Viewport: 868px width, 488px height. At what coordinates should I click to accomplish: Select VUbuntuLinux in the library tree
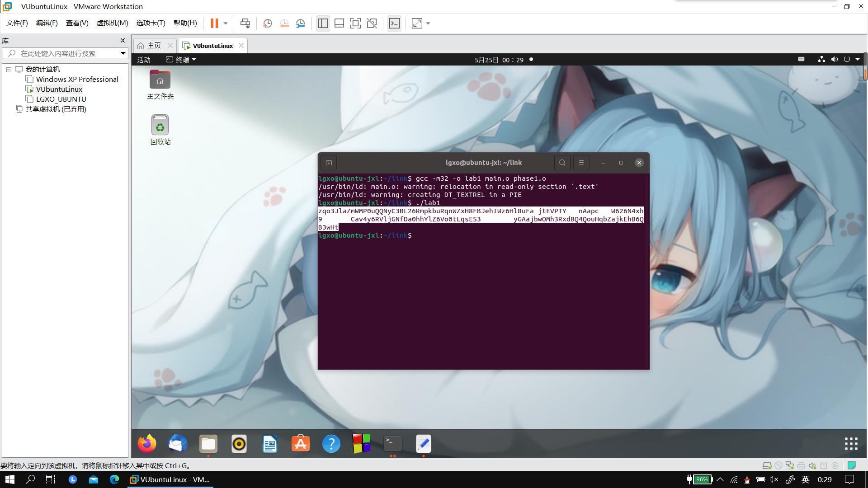coord(59,89)
